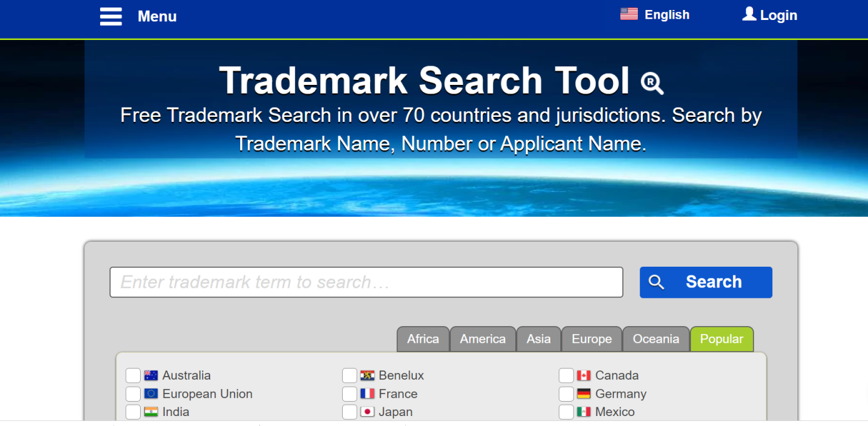Open the English language selector
The width and height of the screenshot is (868, 426).
667,15
